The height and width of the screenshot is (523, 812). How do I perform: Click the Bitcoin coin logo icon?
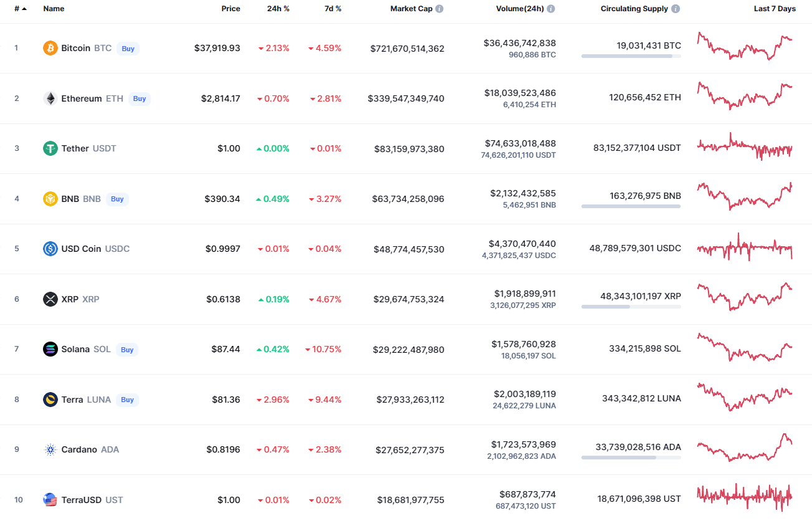[x=50, y=48]
